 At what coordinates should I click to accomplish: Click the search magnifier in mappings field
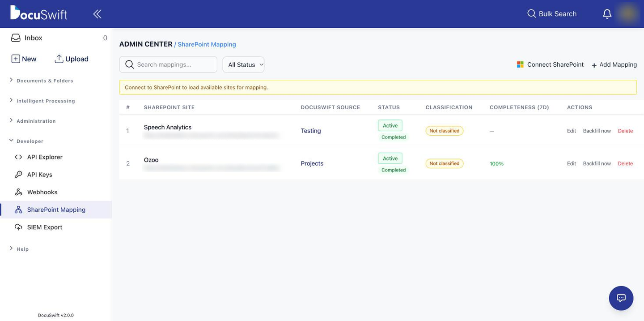pyautogui.click(x=130, y=64)
